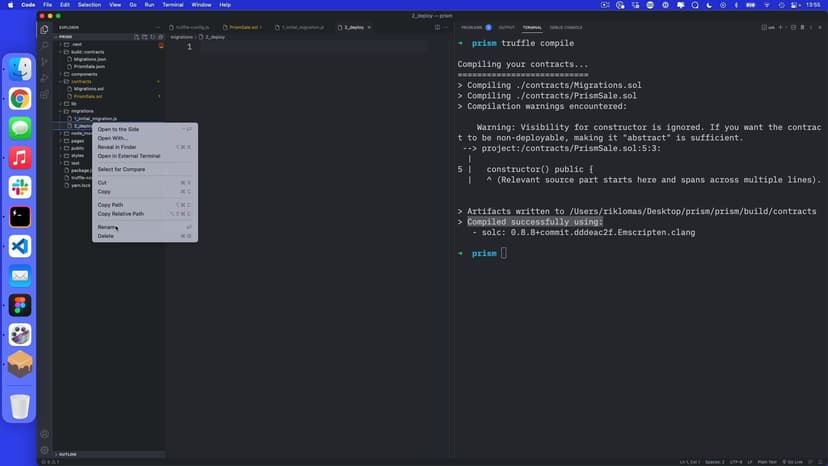Open the Terminal menu in menu bar
This screenshot has width=828, height=466.
pyautogui.click(x=172, y=5)
